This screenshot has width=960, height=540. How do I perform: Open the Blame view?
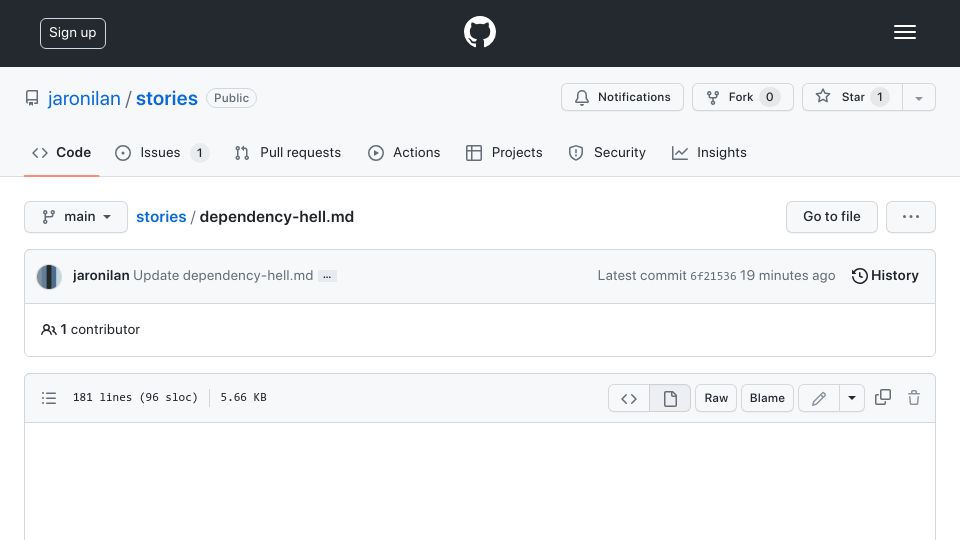point(767,399)
